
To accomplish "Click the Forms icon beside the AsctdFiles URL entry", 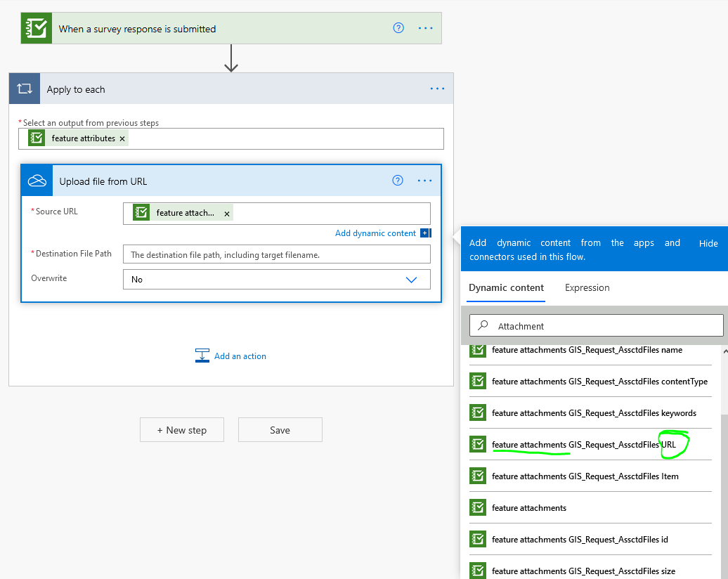I will tap(477, 444).
